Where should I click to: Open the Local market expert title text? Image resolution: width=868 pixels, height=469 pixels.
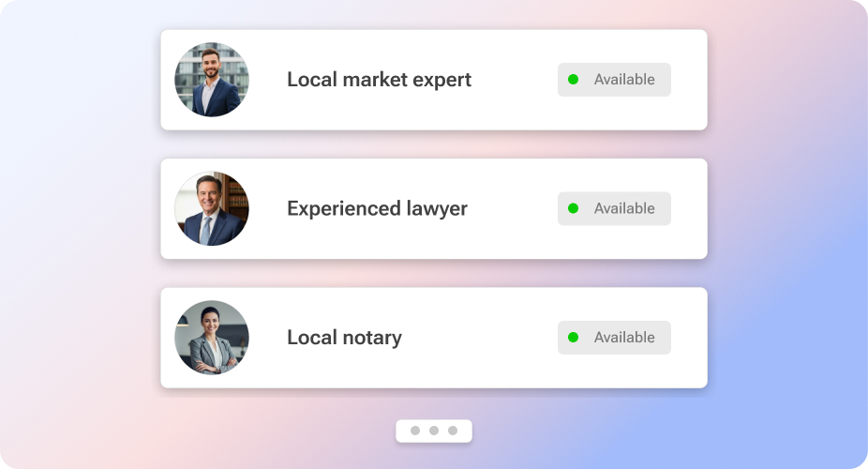pos(380,80)
